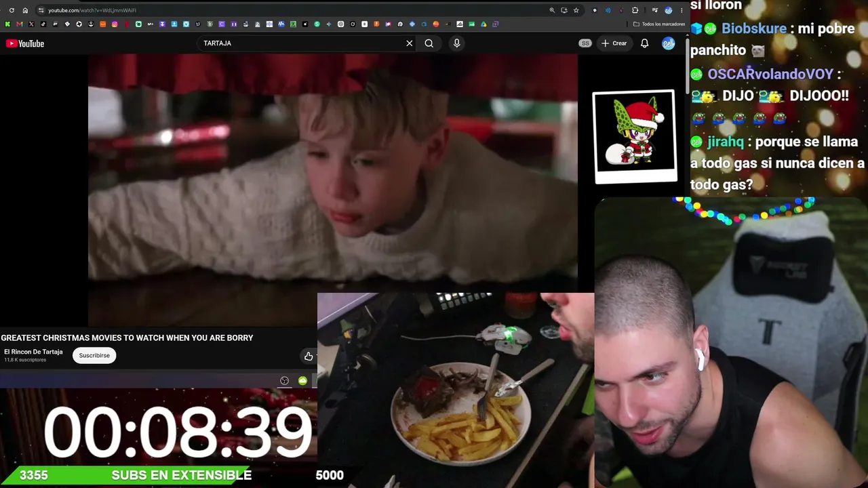
Task: Click the video title GREATEST CHRISTMAS MOVIES
Action: click(127, 338)
